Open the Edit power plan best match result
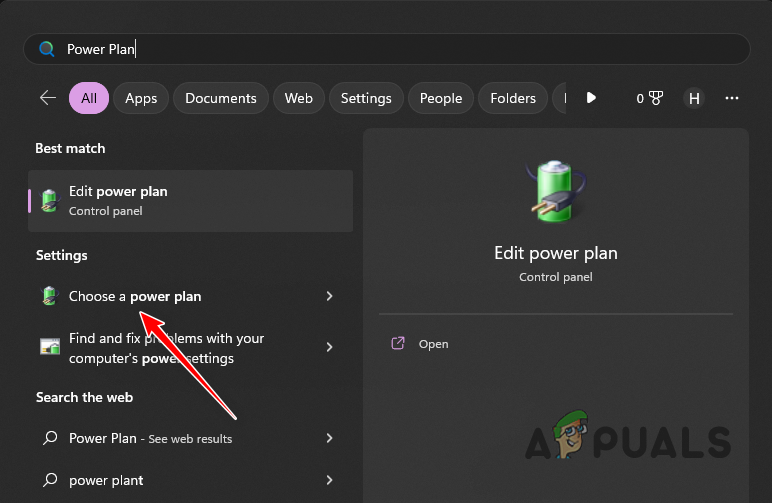 coord(191,201)
